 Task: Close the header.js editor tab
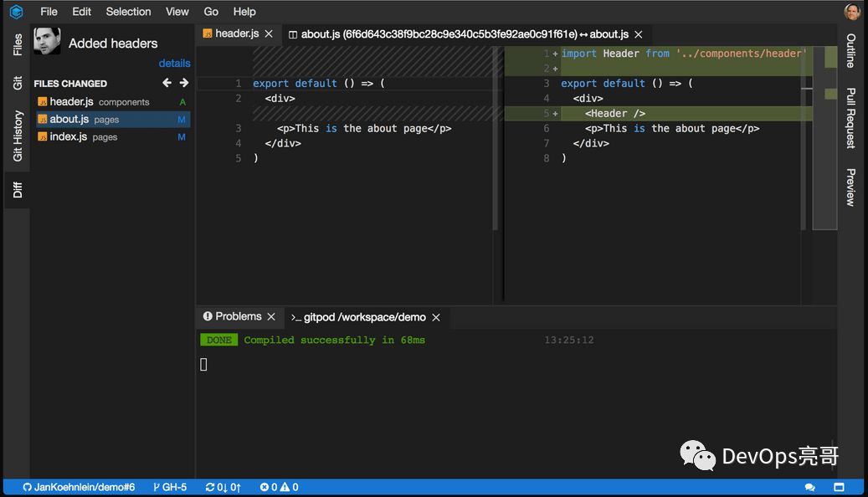[x=269, y=34]
